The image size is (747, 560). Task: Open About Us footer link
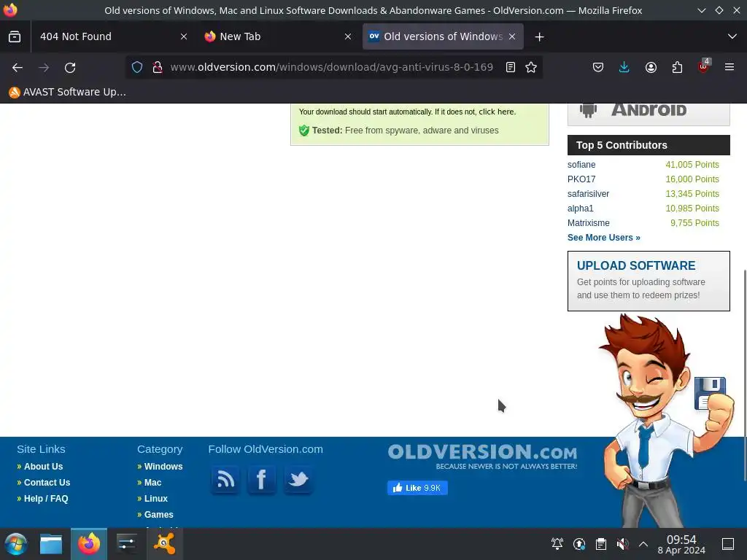[43, 467]
